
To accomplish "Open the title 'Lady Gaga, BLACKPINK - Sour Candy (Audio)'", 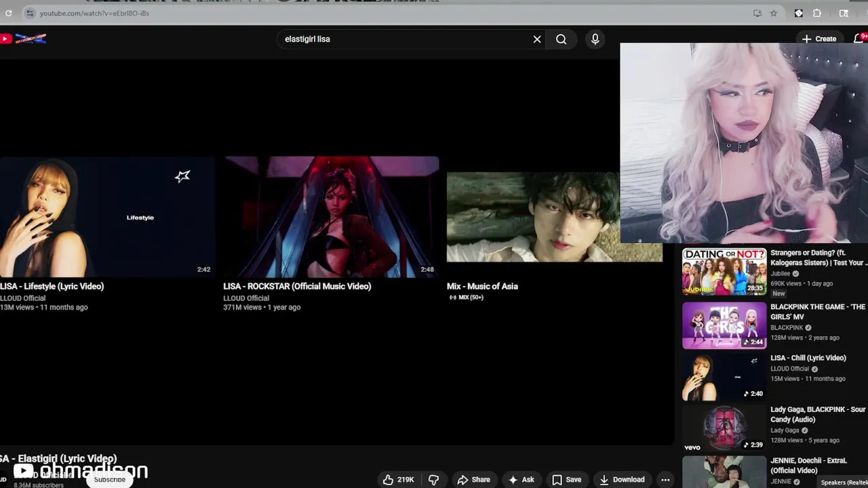I will (x=818, y=414).
